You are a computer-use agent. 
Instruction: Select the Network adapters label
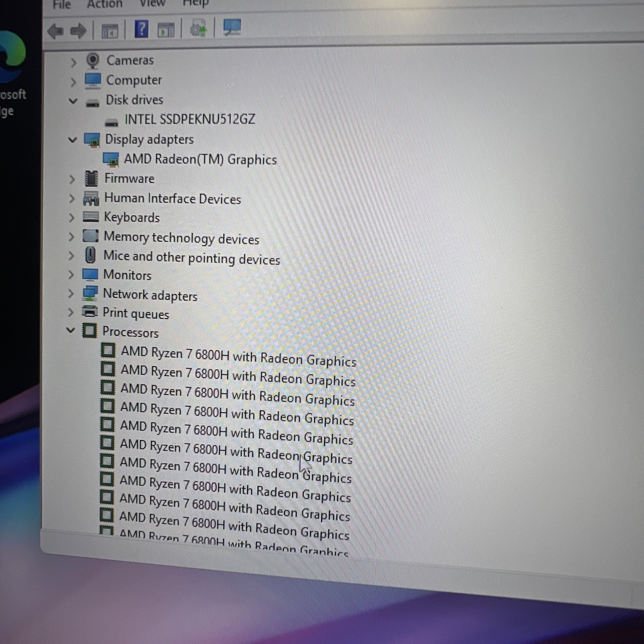[150, 295]
